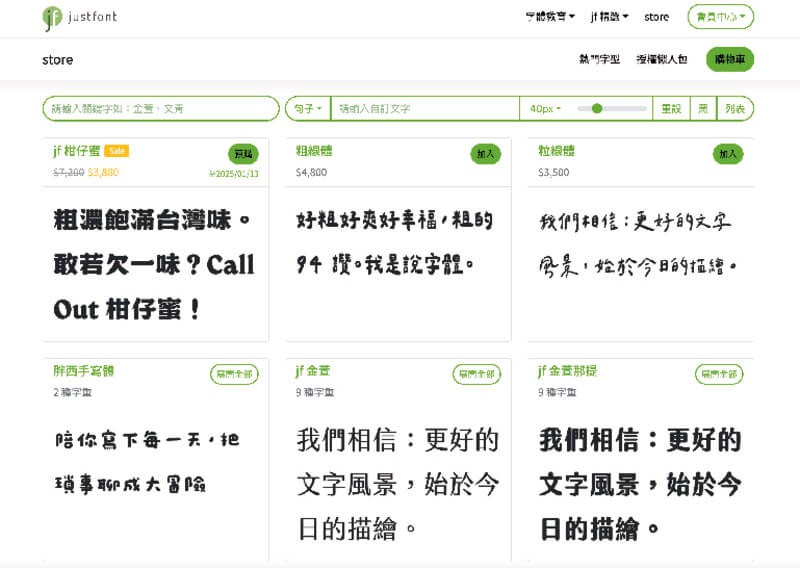
Task: Expand all styles for 胖西手寫體
Action: pyautogui.click(x=234, y=374)
